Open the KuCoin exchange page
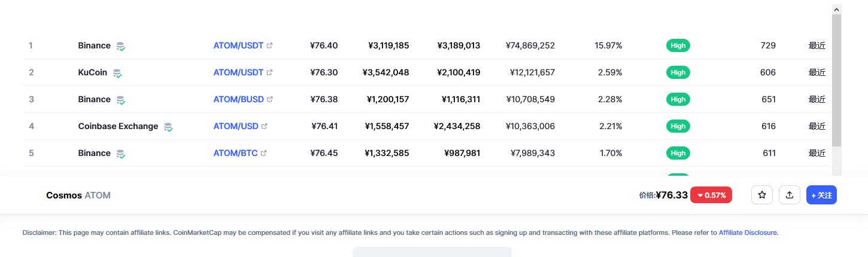The height and width of the screenshot is (257, 868). coord(92,72)
